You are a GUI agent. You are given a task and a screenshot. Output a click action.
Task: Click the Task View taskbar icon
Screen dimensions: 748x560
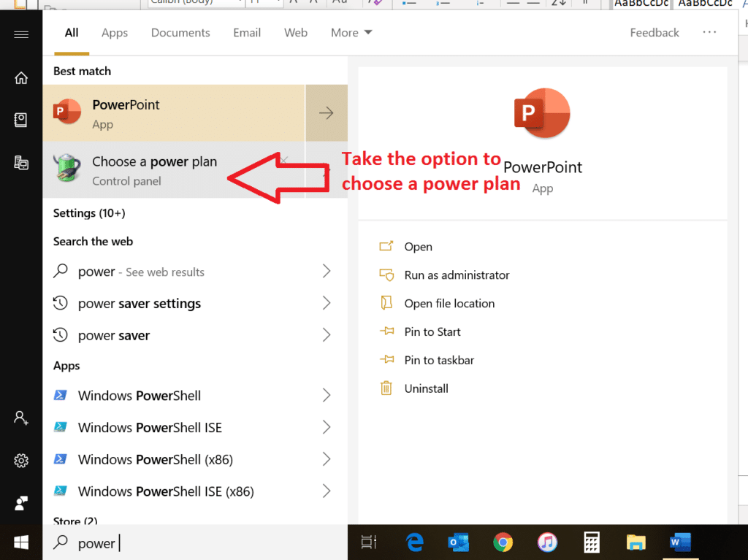(x=370, y=542)
